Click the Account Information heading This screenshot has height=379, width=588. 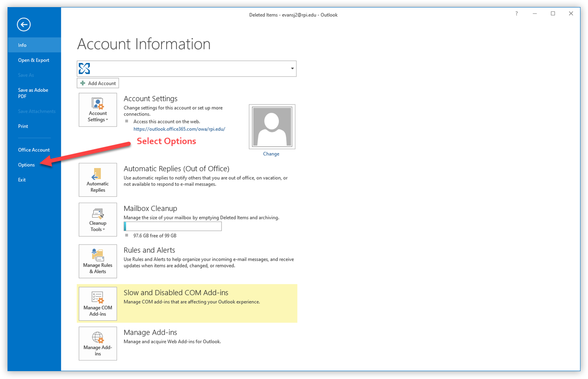[144, 44]
